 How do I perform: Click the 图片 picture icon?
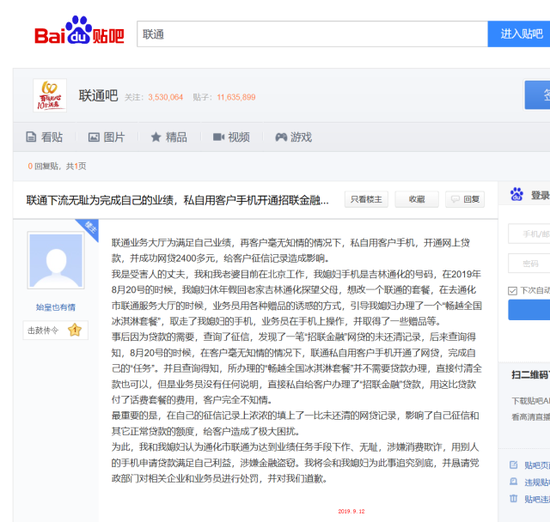[94, 137]
